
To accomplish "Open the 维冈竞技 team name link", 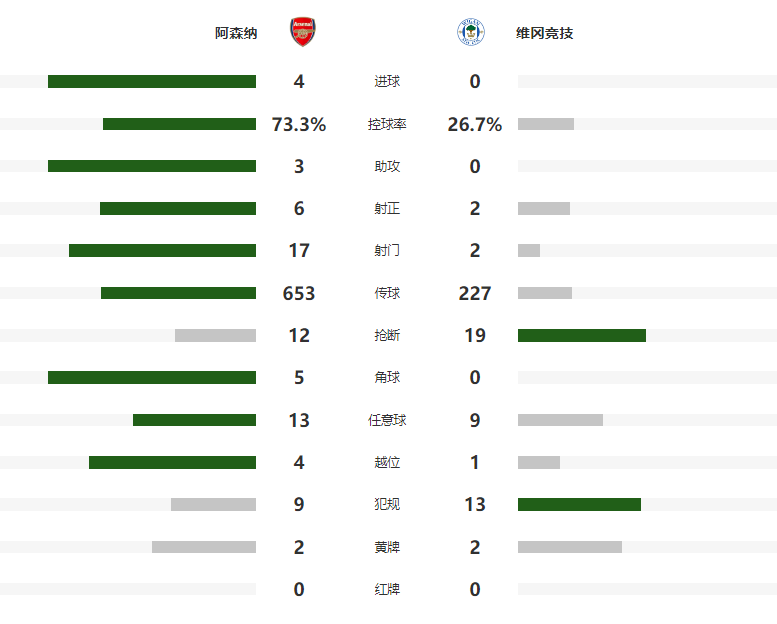I will coord(545,33).
